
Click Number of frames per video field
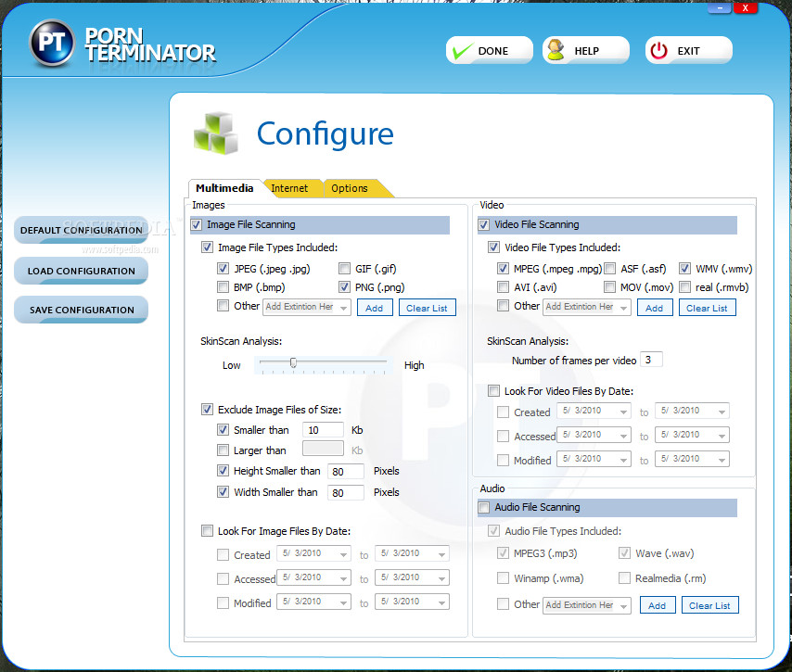651,360
